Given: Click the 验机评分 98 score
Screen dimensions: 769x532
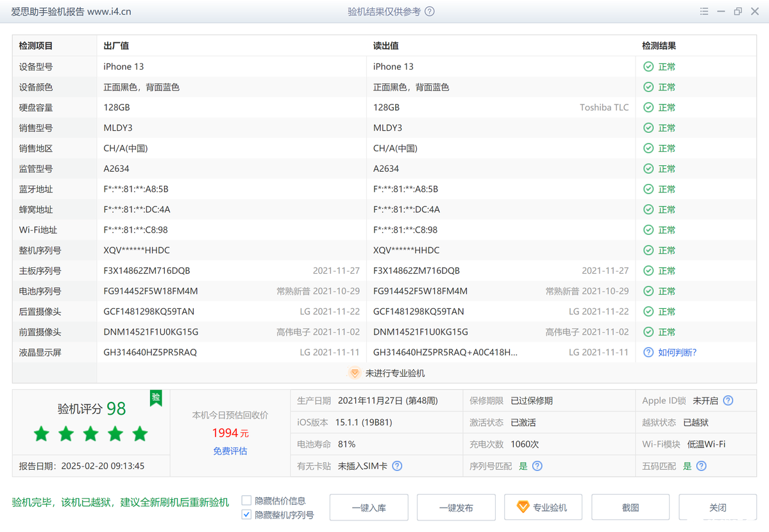Looking at the screenshot, I should click(92, 408).
